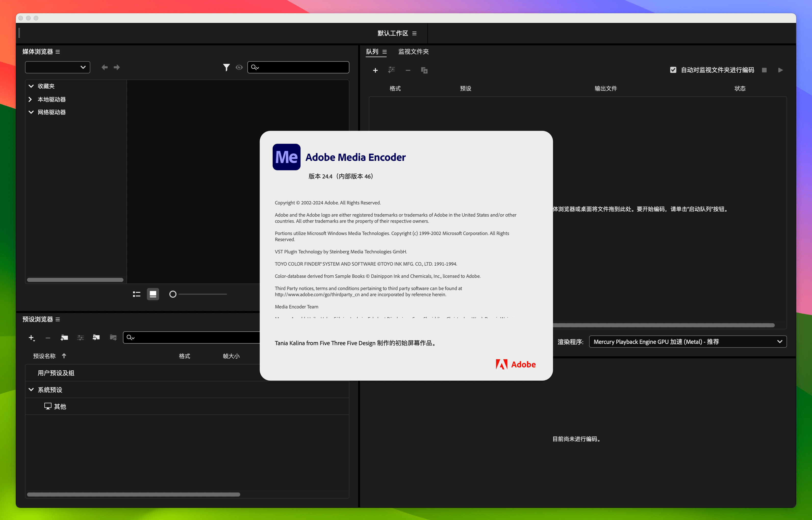Click the export preset icon in preset browser

(x=113, y=338)
